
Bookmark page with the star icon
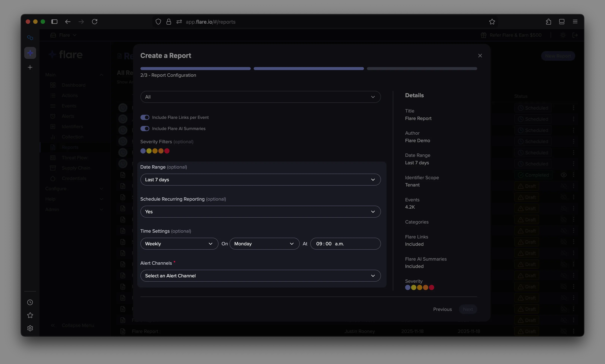(492, 22)
